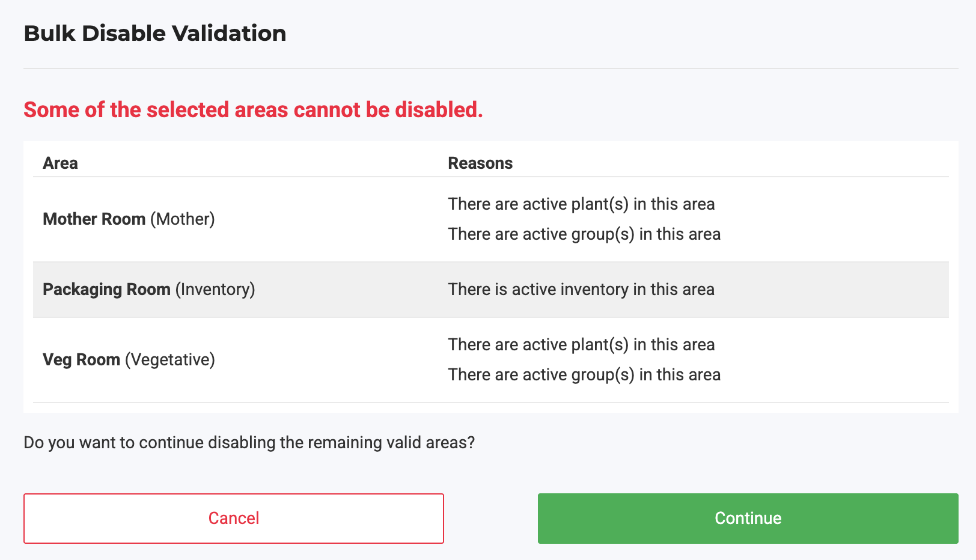The image size is (976, 560).
Task: Click the (Inventory) area type label
Action: (215, 290)
